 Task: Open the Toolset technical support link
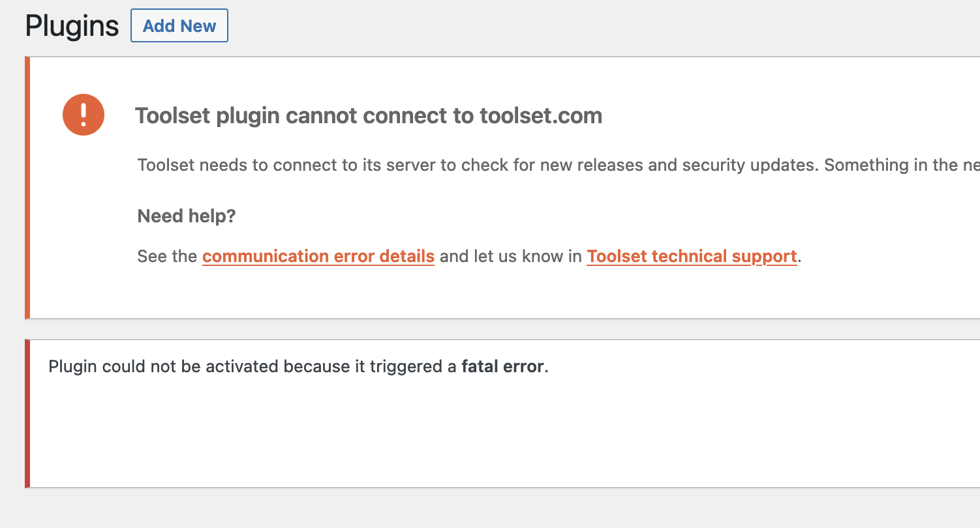692,256
